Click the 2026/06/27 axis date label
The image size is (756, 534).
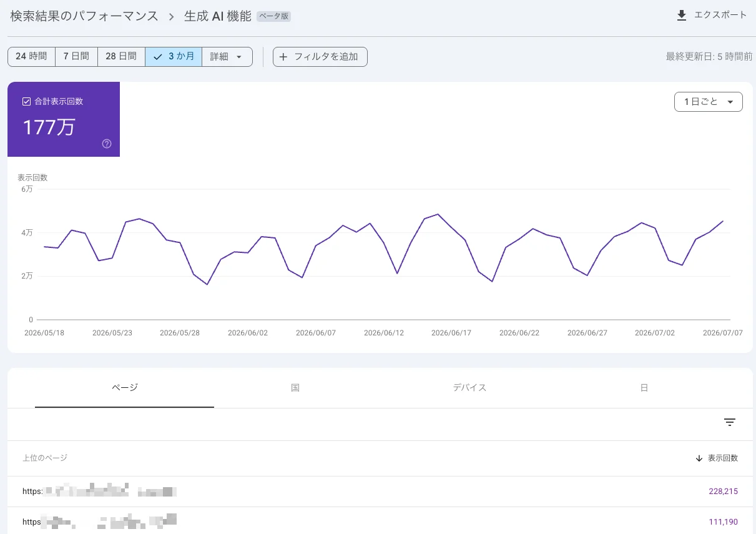(587, 333)
